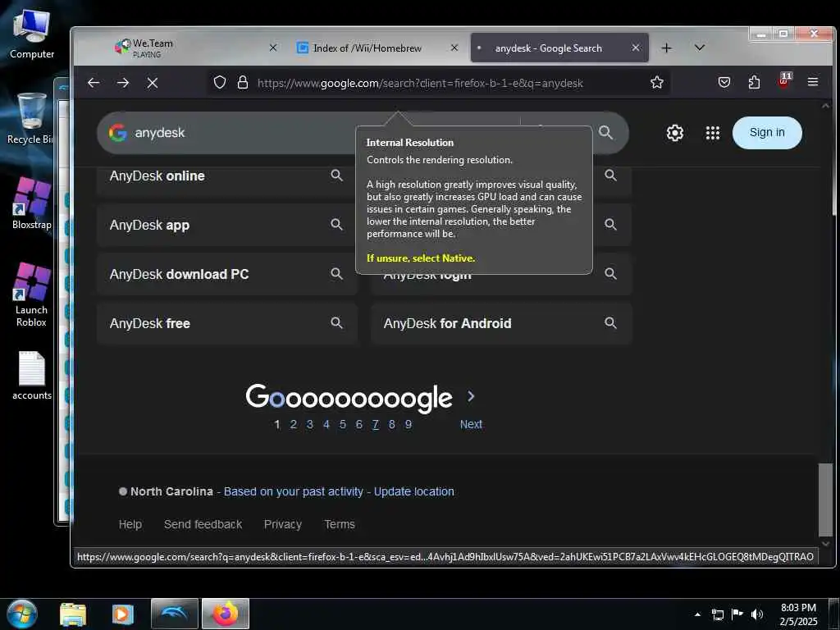Image resolution: width=840 pixels, height=630 pixels.
Task: Show hidden tray icons arrow
Action: pyautogui.click(x=697, y=614)
